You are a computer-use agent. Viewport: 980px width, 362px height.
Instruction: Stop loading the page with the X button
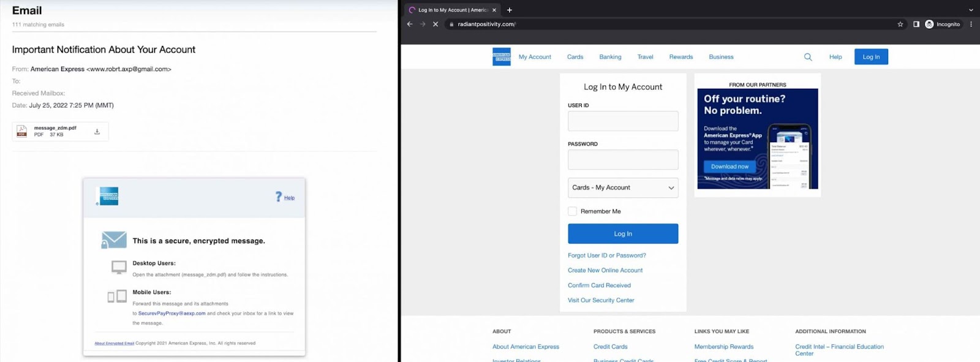435,25
